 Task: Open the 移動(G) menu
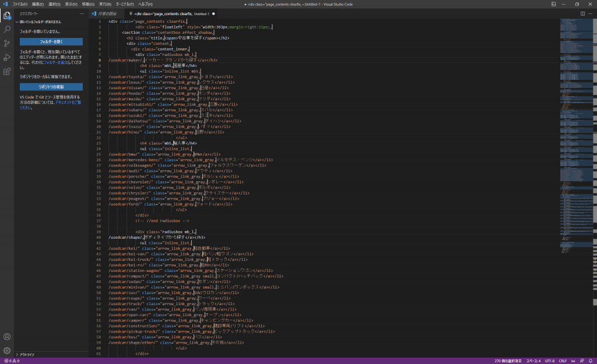88,4
